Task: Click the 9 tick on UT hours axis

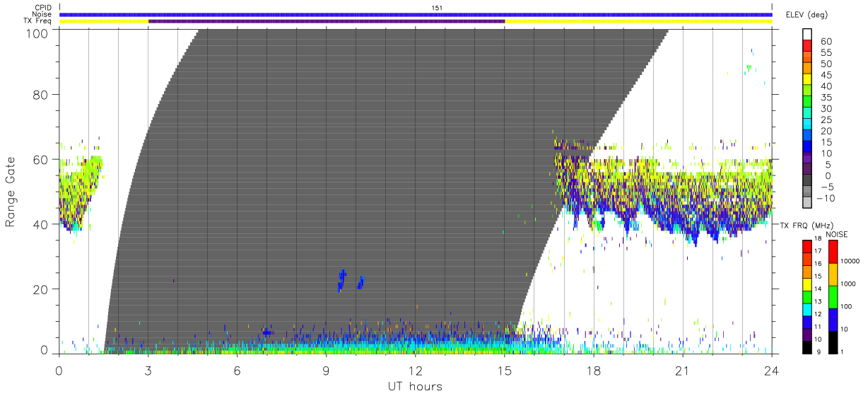Action: pos(327,371)
